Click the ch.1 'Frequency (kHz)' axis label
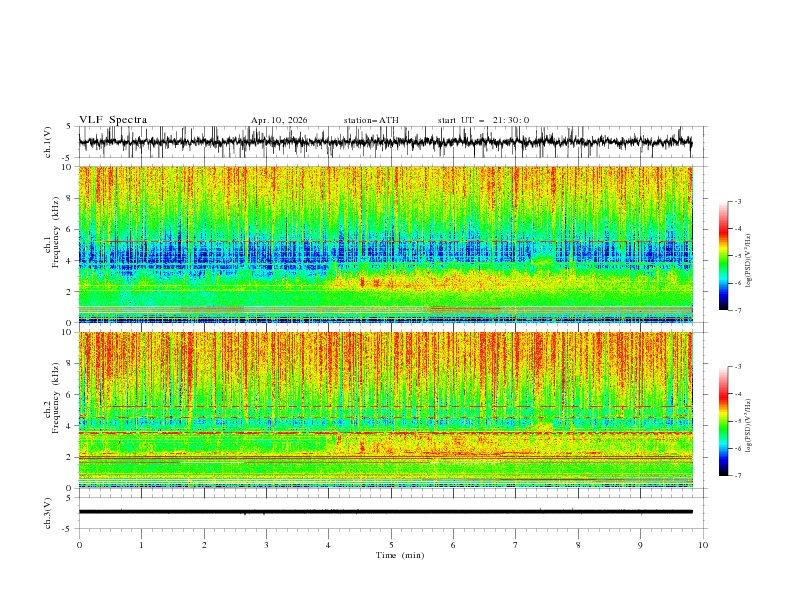This screenshot has height=612, width=792. pos(55,233)
